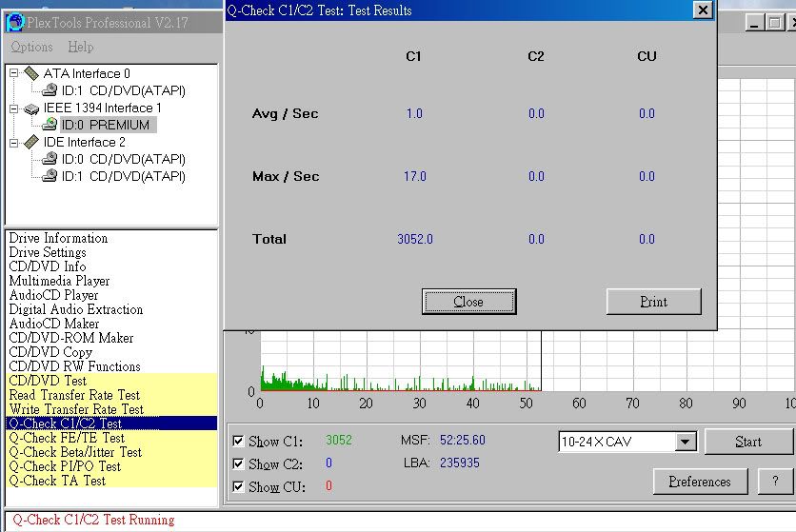Open CD/DVD Copy function
The image size is (796, 532).
coord(50,352)
